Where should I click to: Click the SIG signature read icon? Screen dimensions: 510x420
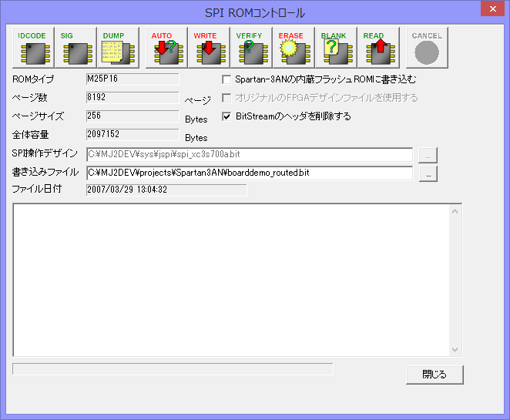[75, 48]
